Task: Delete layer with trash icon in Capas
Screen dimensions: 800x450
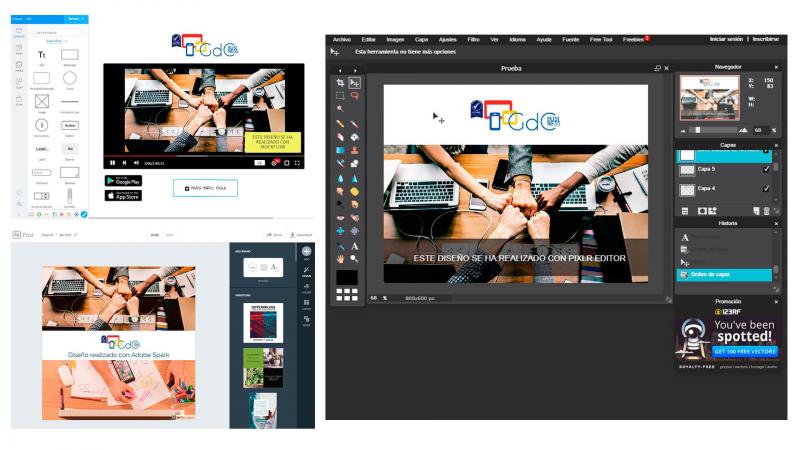Action: (766, 211)
